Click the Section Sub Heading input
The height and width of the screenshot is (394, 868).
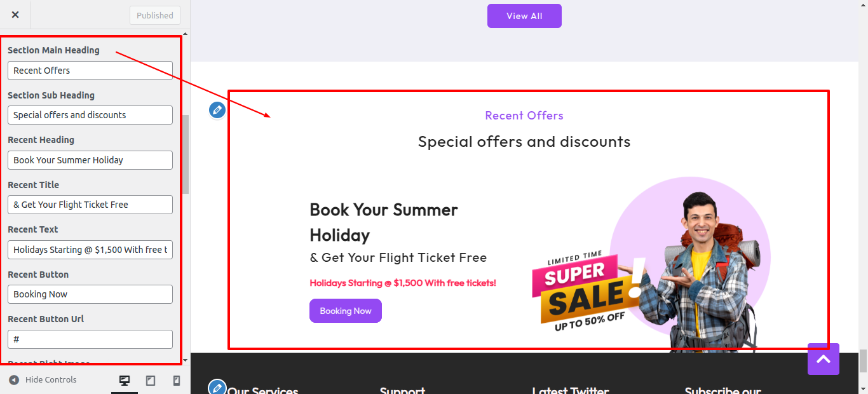(x=90, y=115)
